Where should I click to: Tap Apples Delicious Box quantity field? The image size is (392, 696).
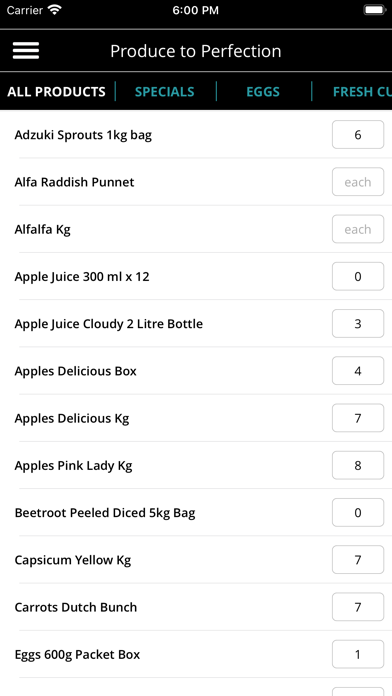tap(358, 371)
